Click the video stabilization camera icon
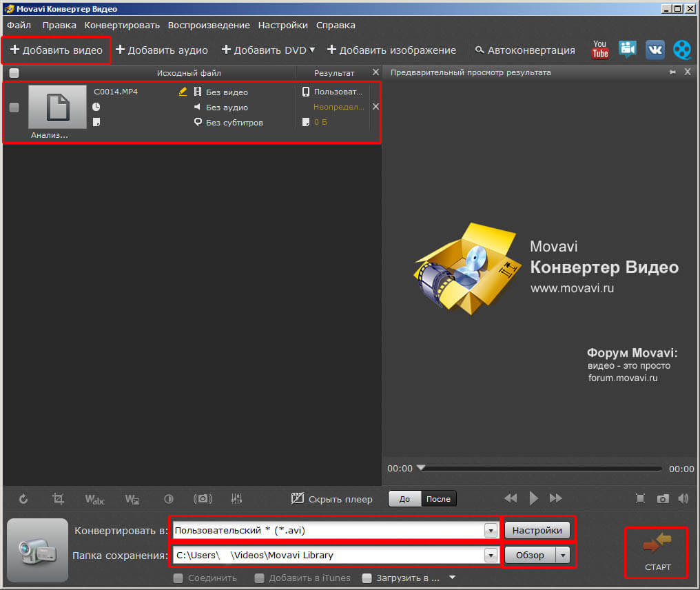700x590 pixels. (x=203, y=498)
